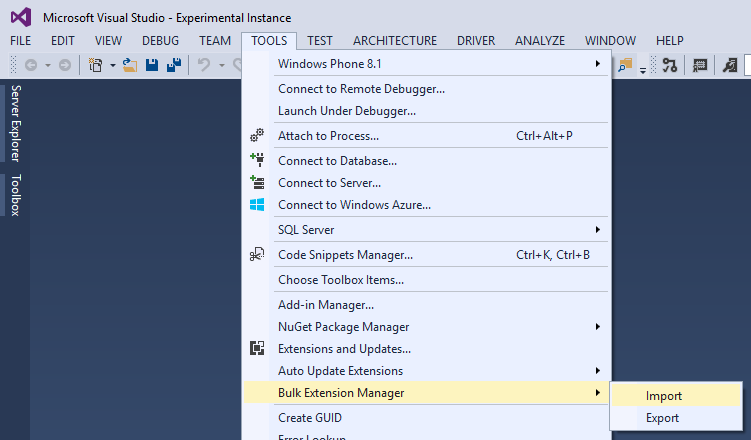Select the SQL Server menu entry
751x440 pixels.
coord(426,229)
